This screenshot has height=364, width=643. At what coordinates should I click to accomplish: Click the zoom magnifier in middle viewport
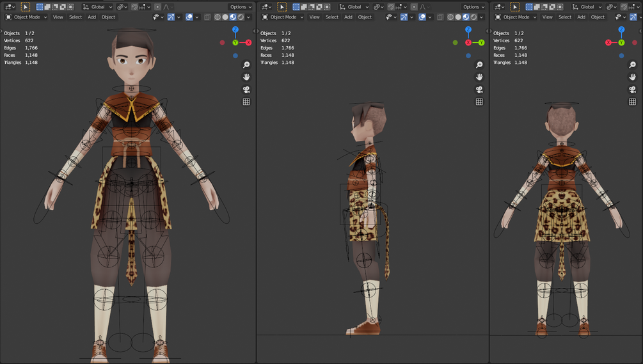coord(479,65)
